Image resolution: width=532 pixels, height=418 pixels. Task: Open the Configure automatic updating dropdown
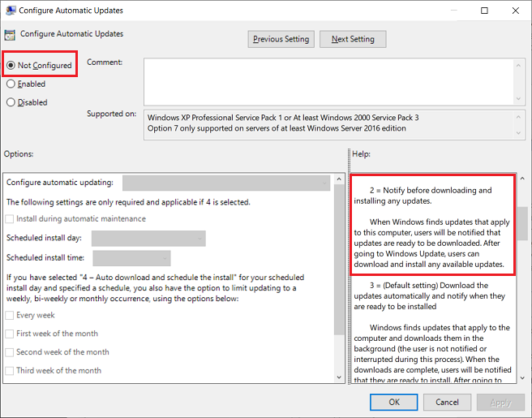pos(226,183)
